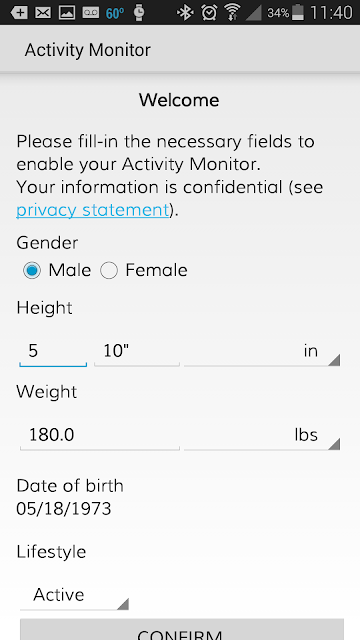
Task: Select the Female gender option
Action: pyautogui.click(x=144, y=270)
